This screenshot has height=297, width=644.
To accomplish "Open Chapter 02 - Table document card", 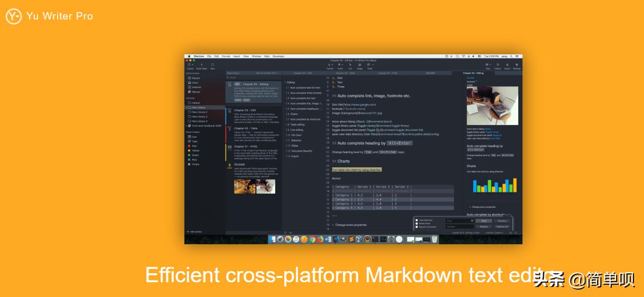I will [254, 134].
